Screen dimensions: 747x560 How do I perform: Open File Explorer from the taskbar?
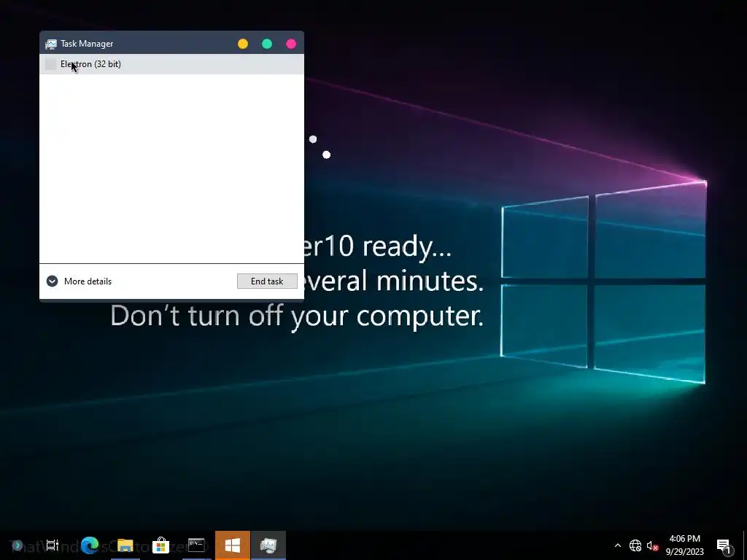pyautogui.click(x=125, y=545)
